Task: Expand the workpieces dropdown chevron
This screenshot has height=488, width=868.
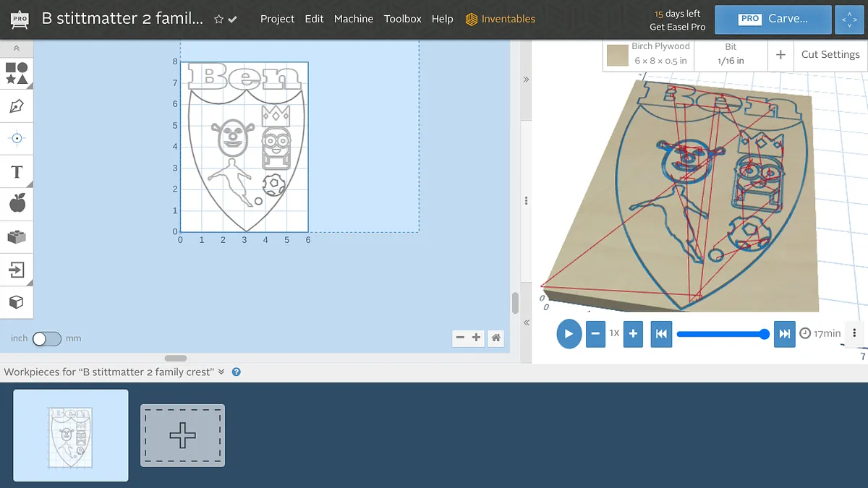Action: (221, 372)
